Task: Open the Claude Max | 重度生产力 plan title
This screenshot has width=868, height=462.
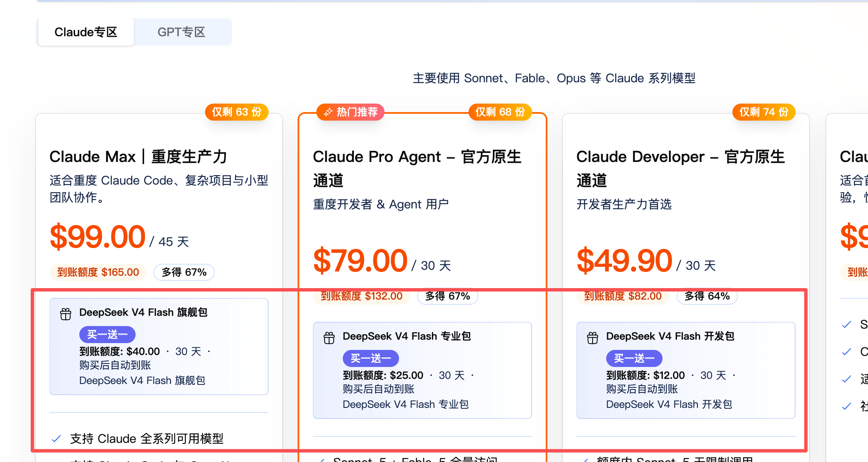Action: click(138, 156)
